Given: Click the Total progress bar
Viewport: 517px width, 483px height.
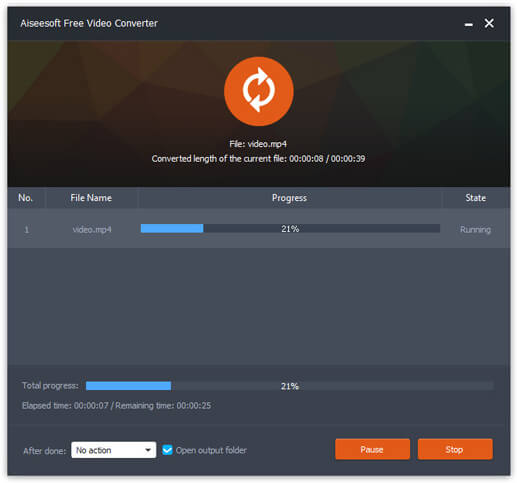Looking at the screenshot, I should [x=289, y=386].
